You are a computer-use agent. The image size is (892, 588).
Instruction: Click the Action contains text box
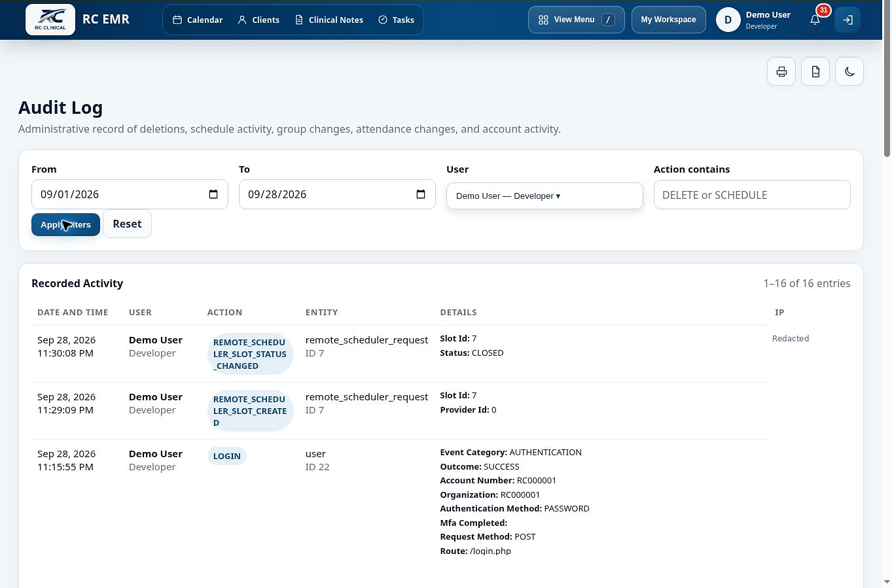pos(752,195)
